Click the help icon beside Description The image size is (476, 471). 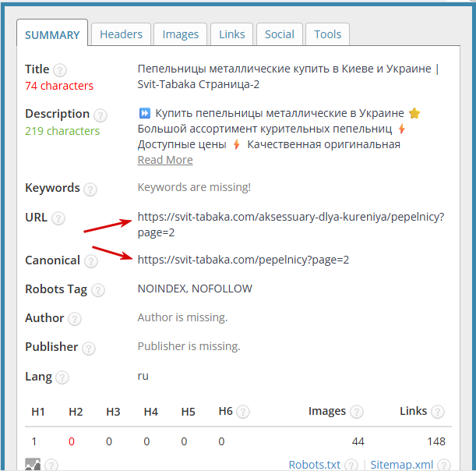pyautogui.click(x=100, y=115)
